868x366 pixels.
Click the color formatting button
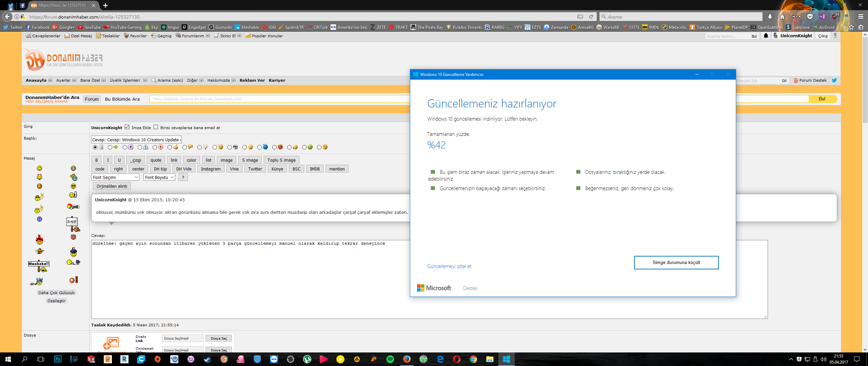click(x=191, y=160)
